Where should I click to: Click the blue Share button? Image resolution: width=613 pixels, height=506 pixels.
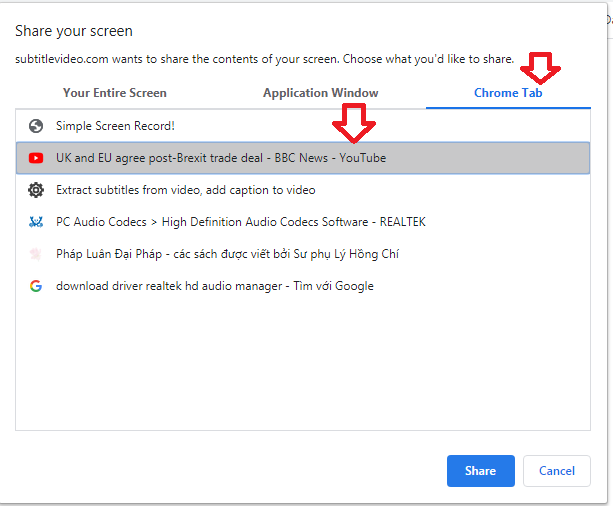(x=480, y=471)
